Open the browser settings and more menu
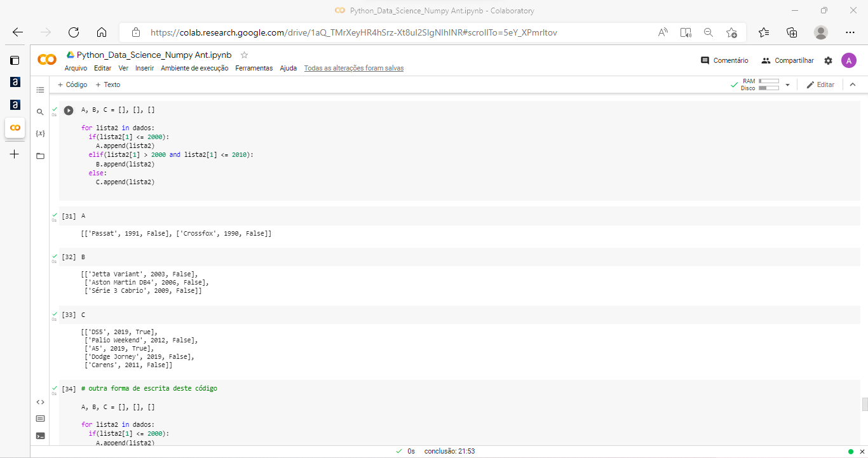This screenshot has width=868, height=458. pyautogui.click(x=850, y=32)
